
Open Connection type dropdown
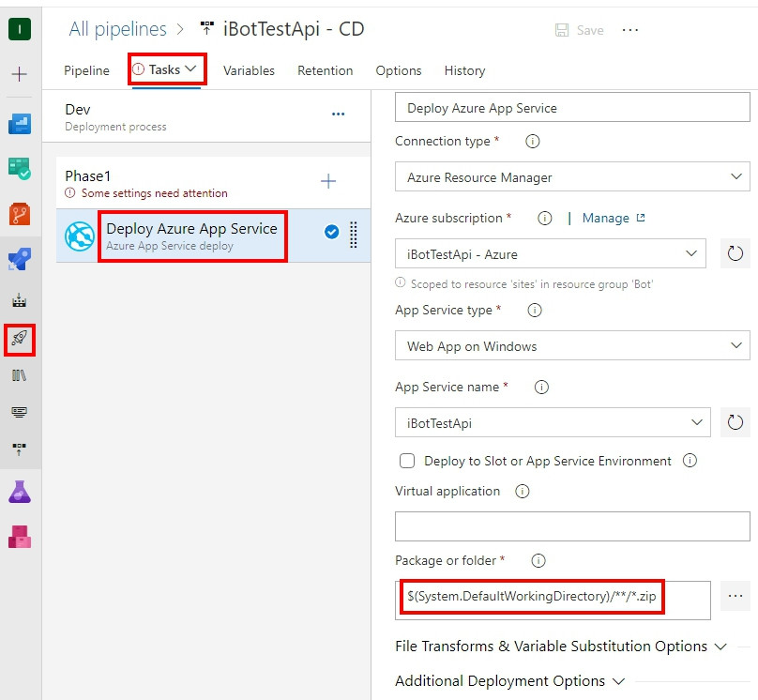pyautogui.click(x=572, y=176)
